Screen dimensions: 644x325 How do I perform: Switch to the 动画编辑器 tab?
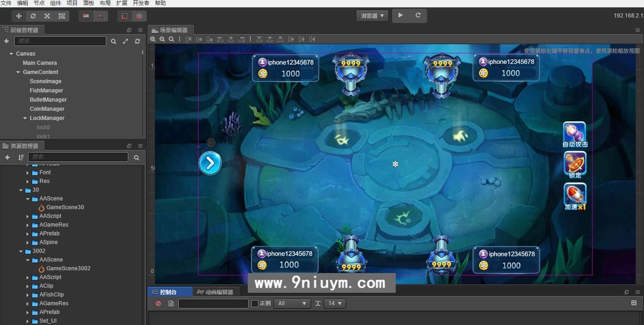(x=216, y=291)
